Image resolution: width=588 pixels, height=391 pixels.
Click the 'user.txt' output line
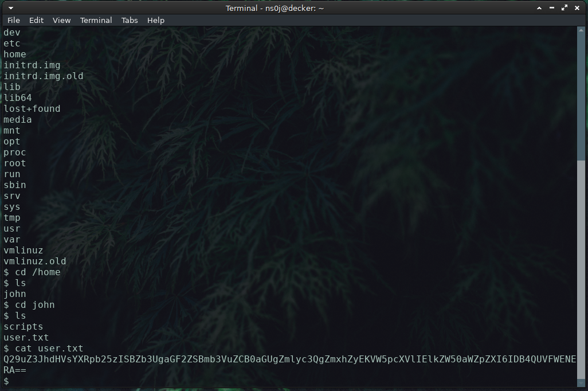click(x=26, y=338)
